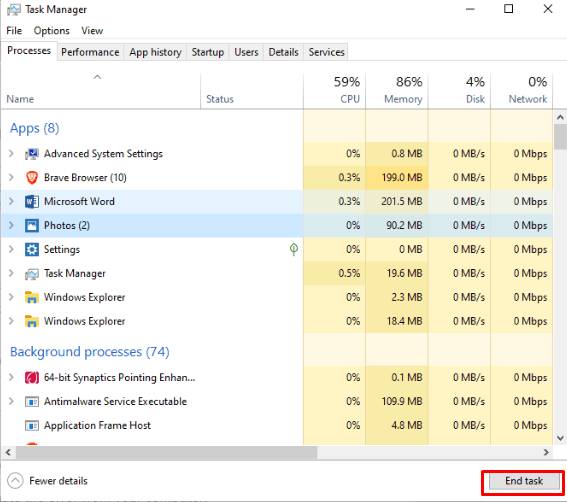567x502 pixels.
Task: Open the Options menu
Action: click(x=51, y=31)
